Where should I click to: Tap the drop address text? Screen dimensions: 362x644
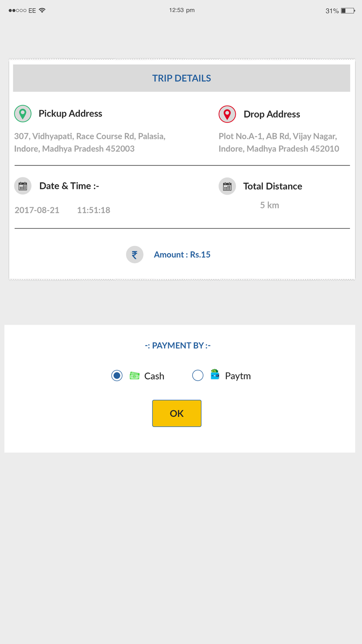(x=279, y=142)
